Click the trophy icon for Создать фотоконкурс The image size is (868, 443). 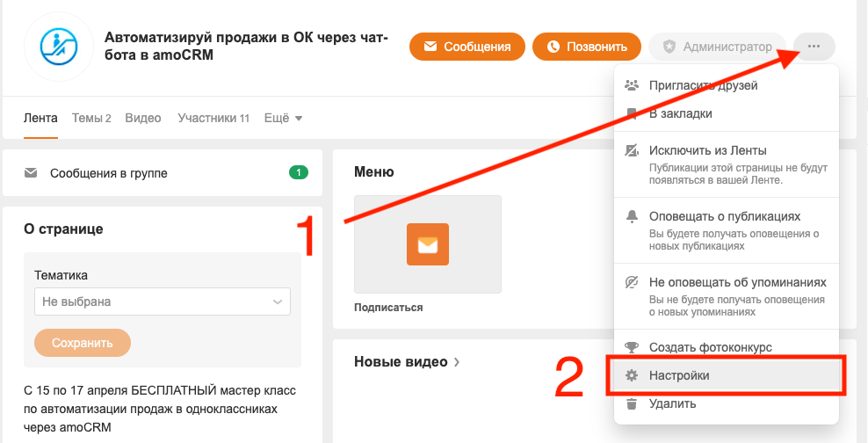point(631,348)
